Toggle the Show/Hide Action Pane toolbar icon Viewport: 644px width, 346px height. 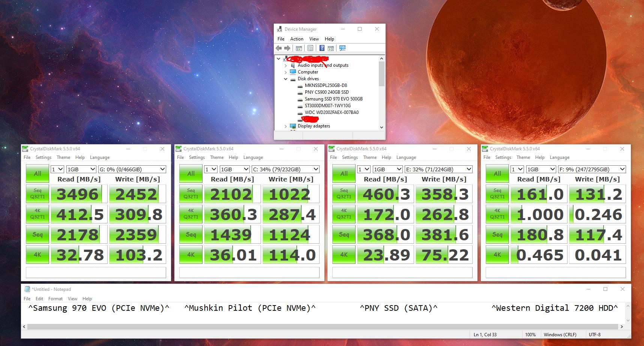click(x=331, y=48)
